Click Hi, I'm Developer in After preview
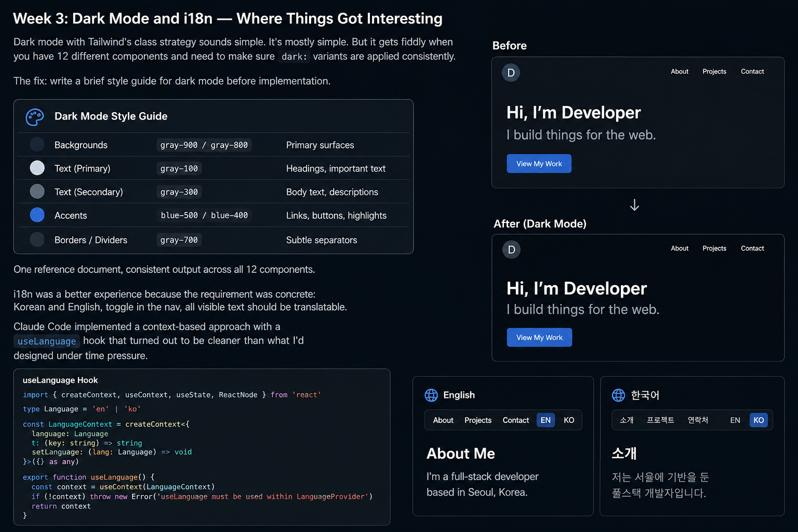798x532 pixels. point(577,288)
